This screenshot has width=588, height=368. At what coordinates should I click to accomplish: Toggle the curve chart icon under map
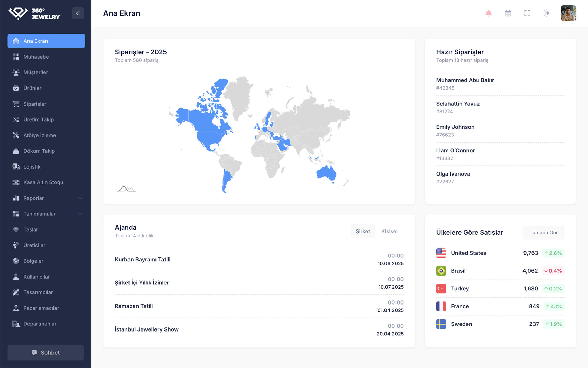pos(126,189)
